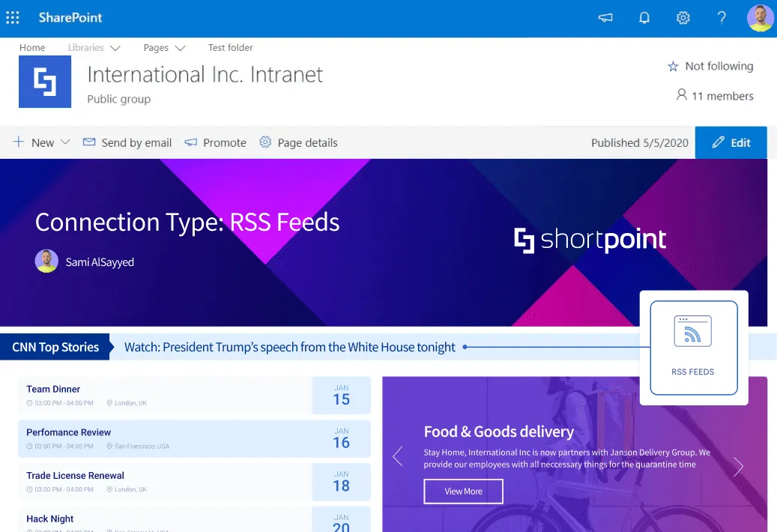
Task: Go to previous slide with left arrow
Action: click(397, 456)
